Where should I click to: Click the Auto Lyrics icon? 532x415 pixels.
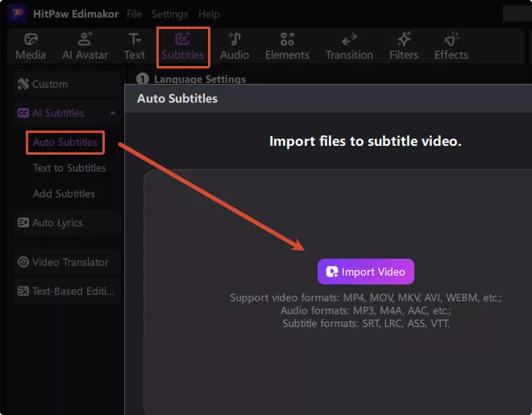23,222
